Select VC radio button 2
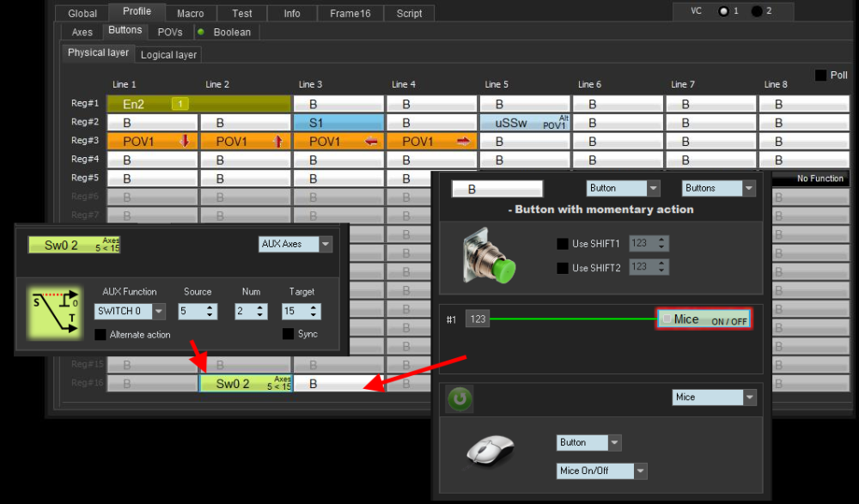The width and height of the screenshot is (859, 504). (757, 11)
